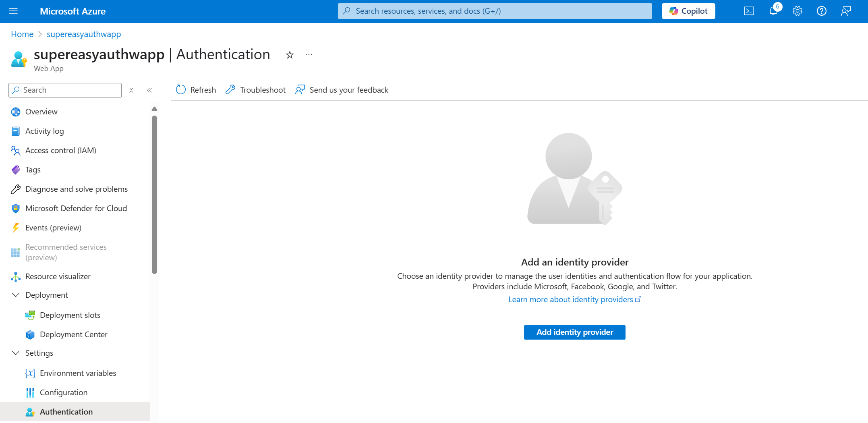Open the header feedback icon

(x=845, y=11)
